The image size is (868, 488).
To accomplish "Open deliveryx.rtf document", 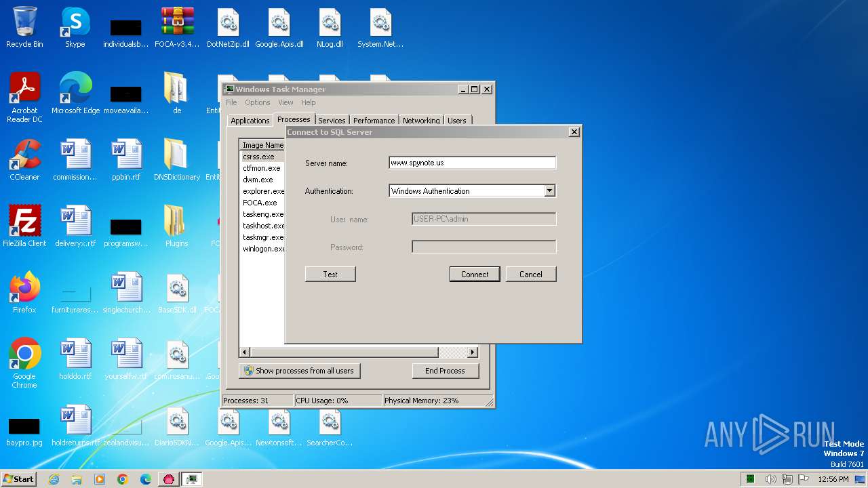I will 75,226.
